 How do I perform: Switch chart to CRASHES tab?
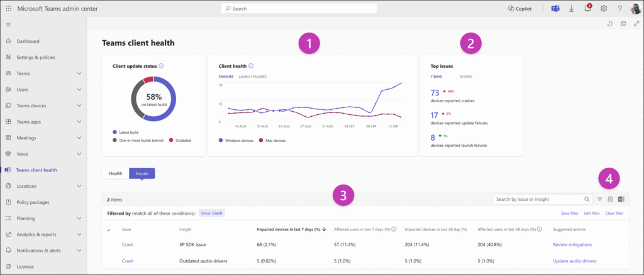coord(226,77)
